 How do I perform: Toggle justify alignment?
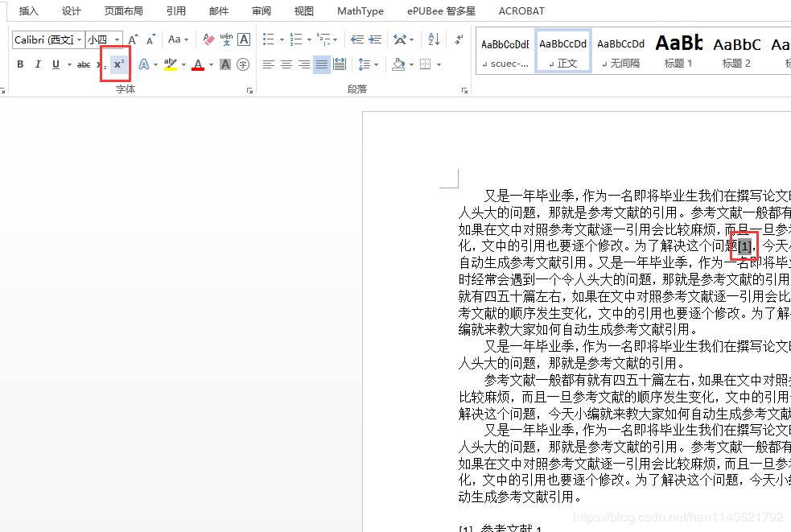[321, 64]
